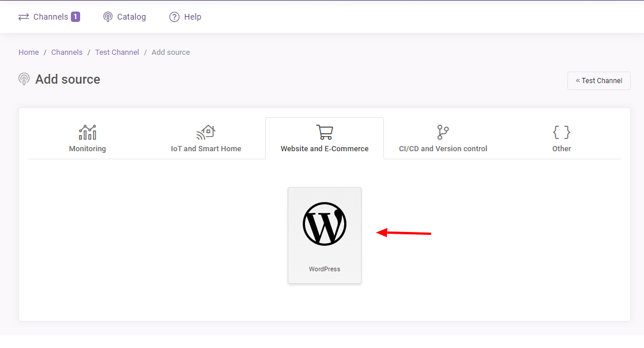Click the smart home icon

(206, 133)
